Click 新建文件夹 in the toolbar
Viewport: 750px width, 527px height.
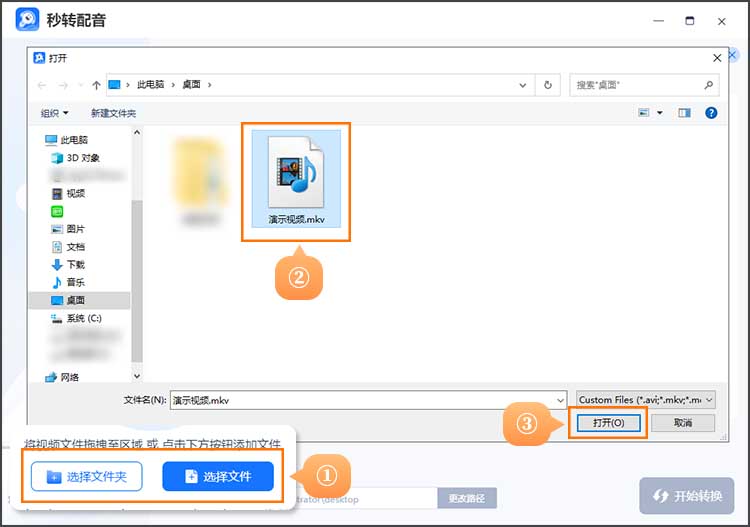coord(113,113)
